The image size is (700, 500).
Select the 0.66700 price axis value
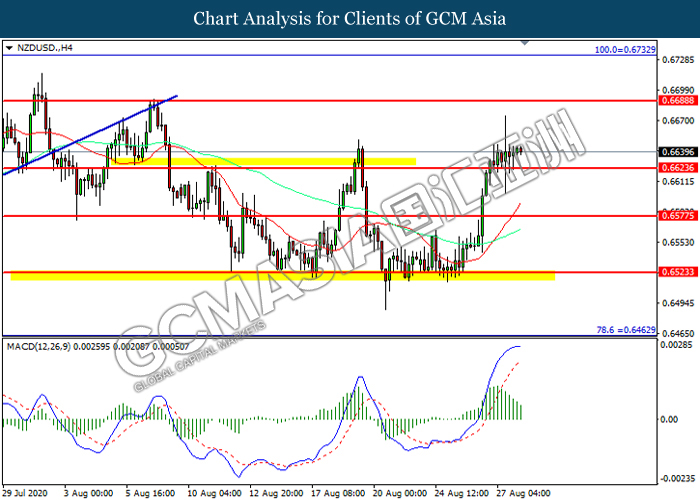pos(678,121)
